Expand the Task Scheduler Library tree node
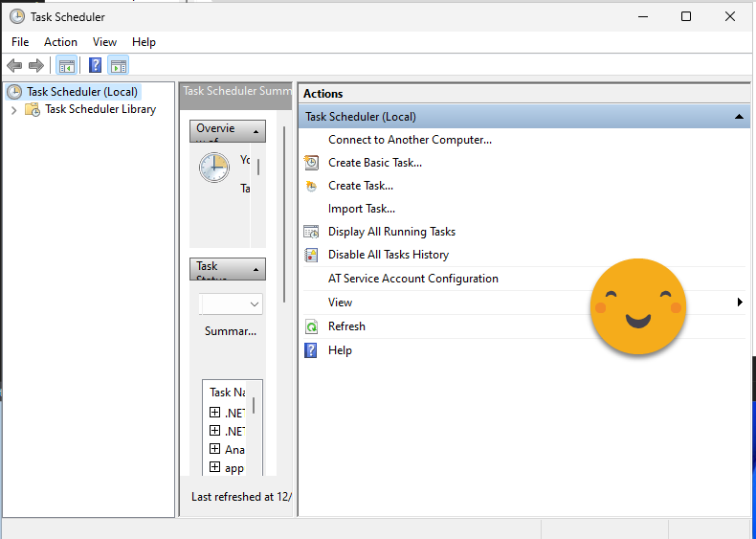 13,110
